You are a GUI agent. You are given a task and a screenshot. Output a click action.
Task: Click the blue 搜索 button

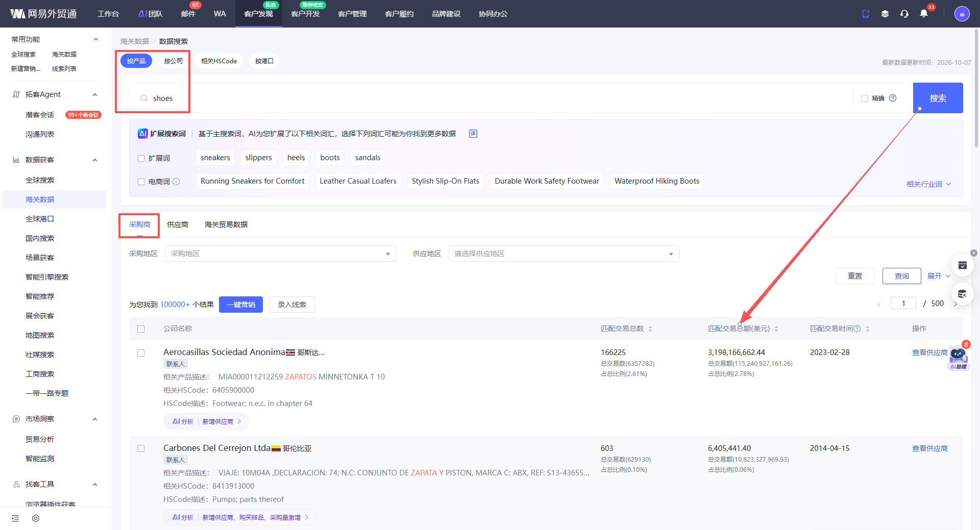(x=938, y=98)
